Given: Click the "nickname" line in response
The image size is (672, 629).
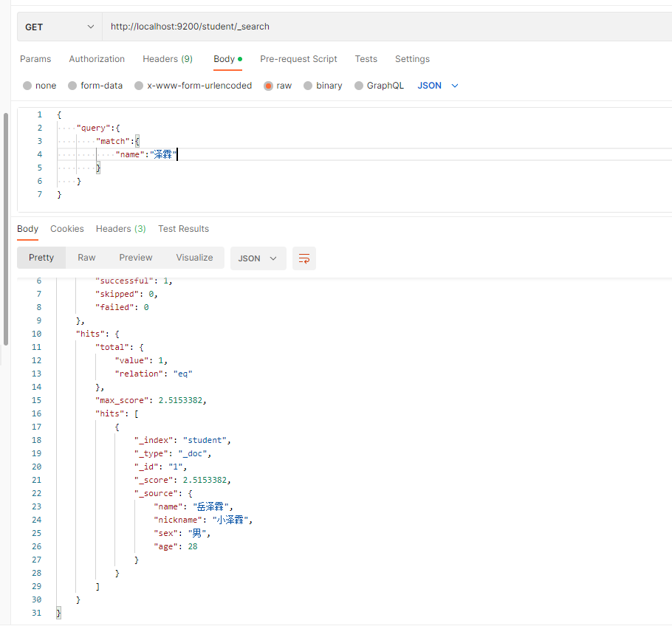Looking at the screenshot, I should (x=203, y=520).
